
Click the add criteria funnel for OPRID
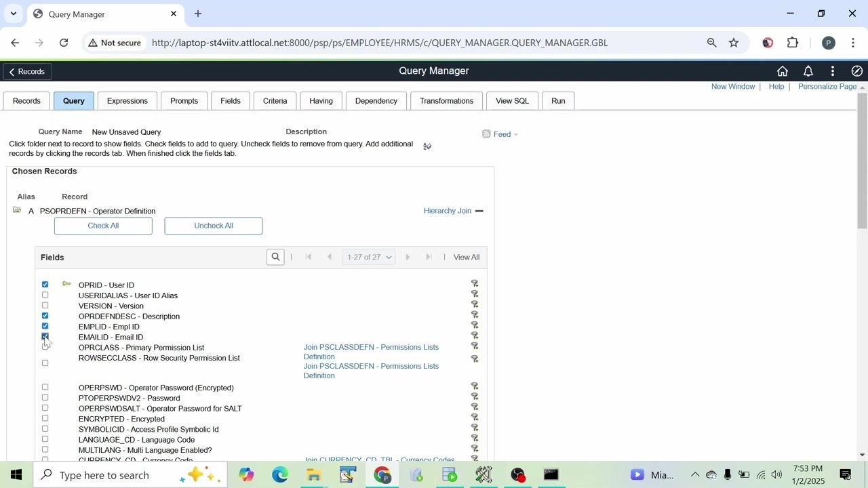pyautogui.click(x=475, y=284)
